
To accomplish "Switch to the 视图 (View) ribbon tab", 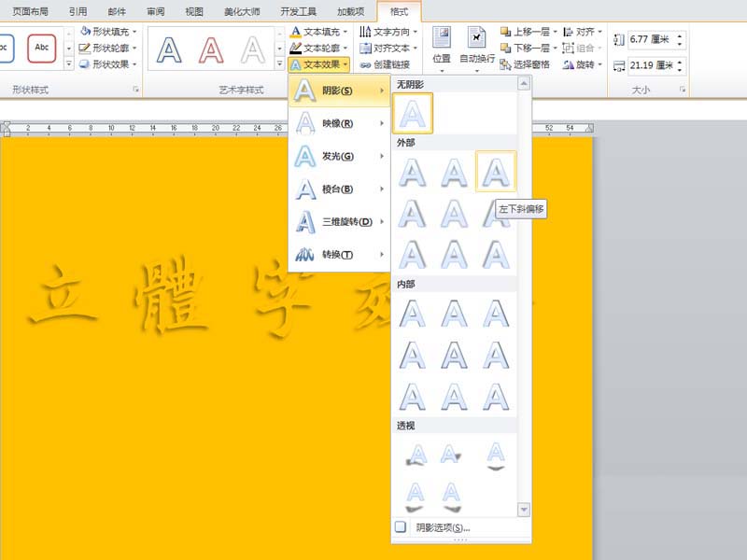I will pos(193,11).
